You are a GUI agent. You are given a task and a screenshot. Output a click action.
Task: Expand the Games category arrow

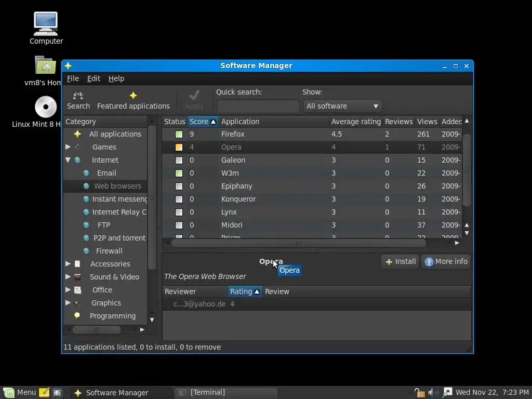pos(68,147)
